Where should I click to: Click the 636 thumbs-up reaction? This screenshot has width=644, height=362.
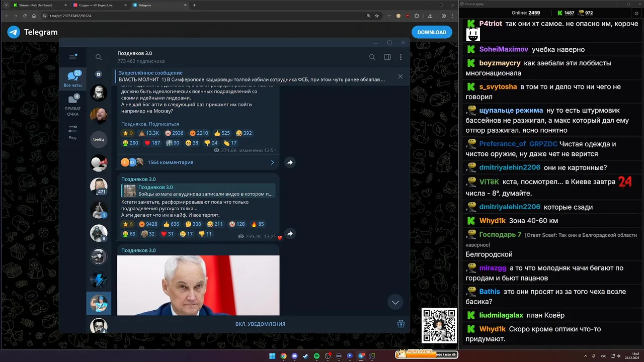171,224
